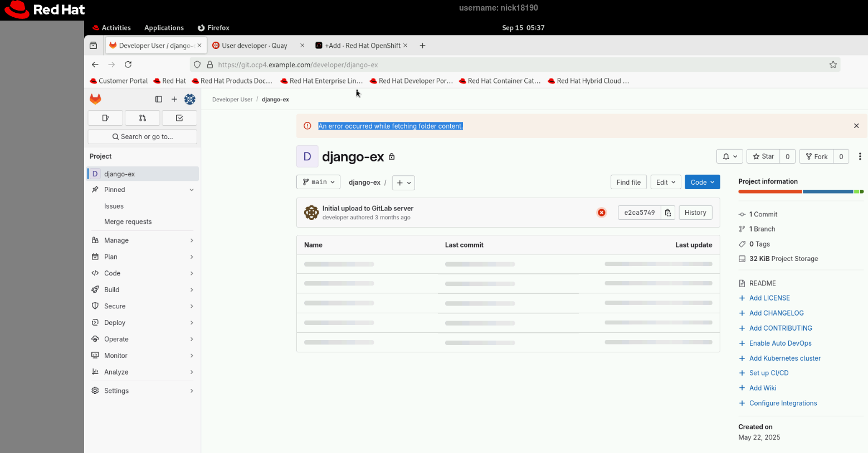Open the main branch selector dropdown
This screenshot has width=868, height=453.
tap(318, 182)
